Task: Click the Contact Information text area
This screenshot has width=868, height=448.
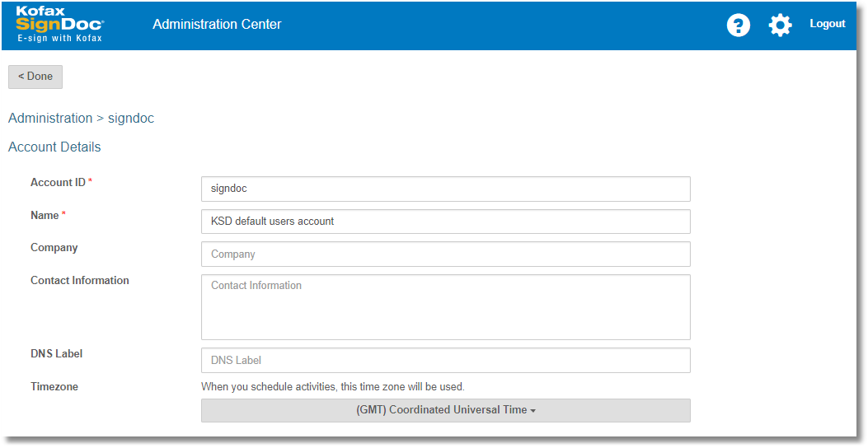Action: coord(445,307)
